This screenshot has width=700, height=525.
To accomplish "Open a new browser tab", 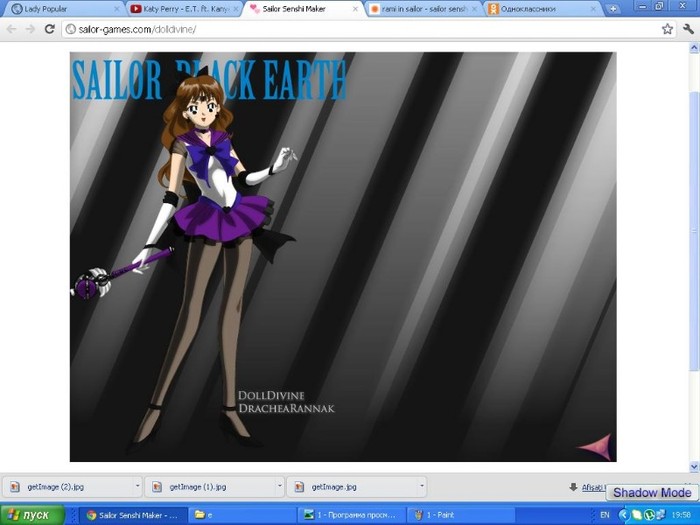I will coord(613,8).
